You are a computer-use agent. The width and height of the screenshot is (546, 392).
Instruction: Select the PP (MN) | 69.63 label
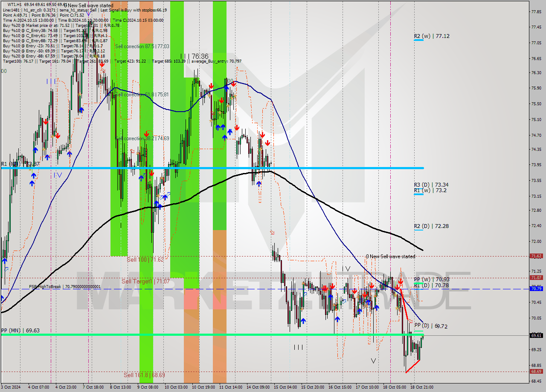click(20, 330)
